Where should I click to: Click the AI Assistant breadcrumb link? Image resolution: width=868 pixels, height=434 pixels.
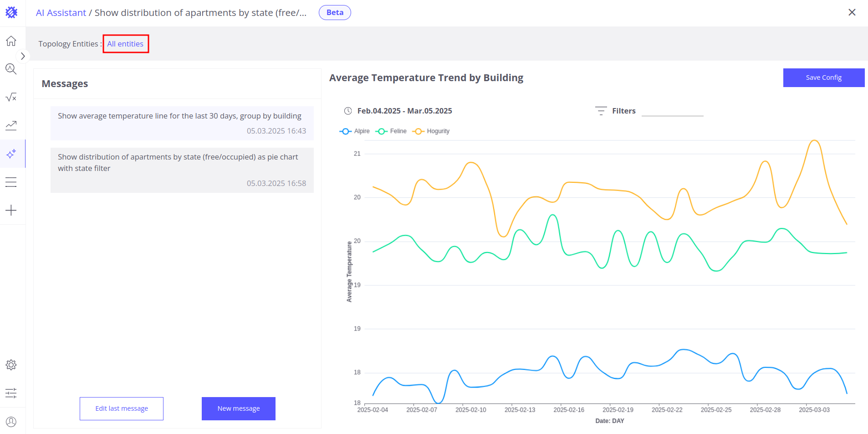[61, 13]
